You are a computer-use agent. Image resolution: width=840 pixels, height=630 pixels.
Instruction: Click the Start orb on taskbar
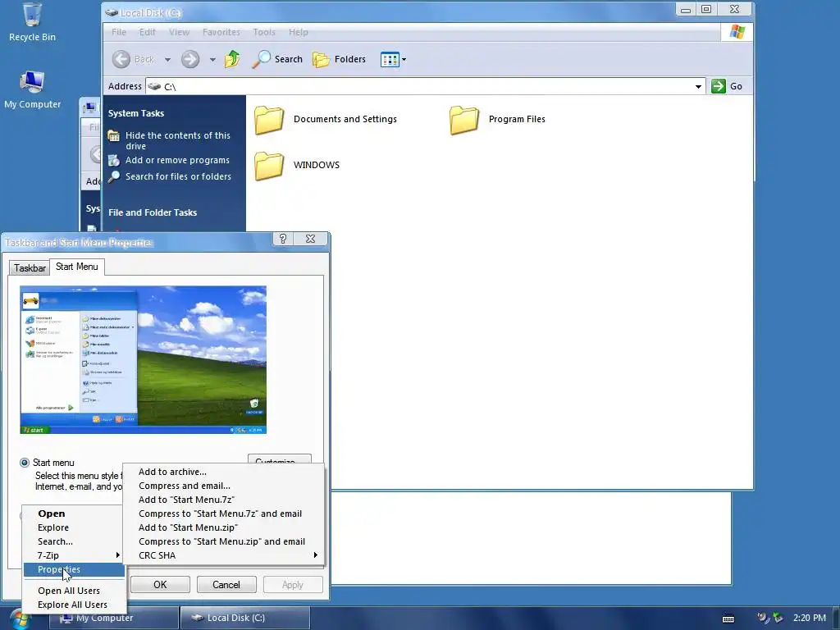(20, 619)
